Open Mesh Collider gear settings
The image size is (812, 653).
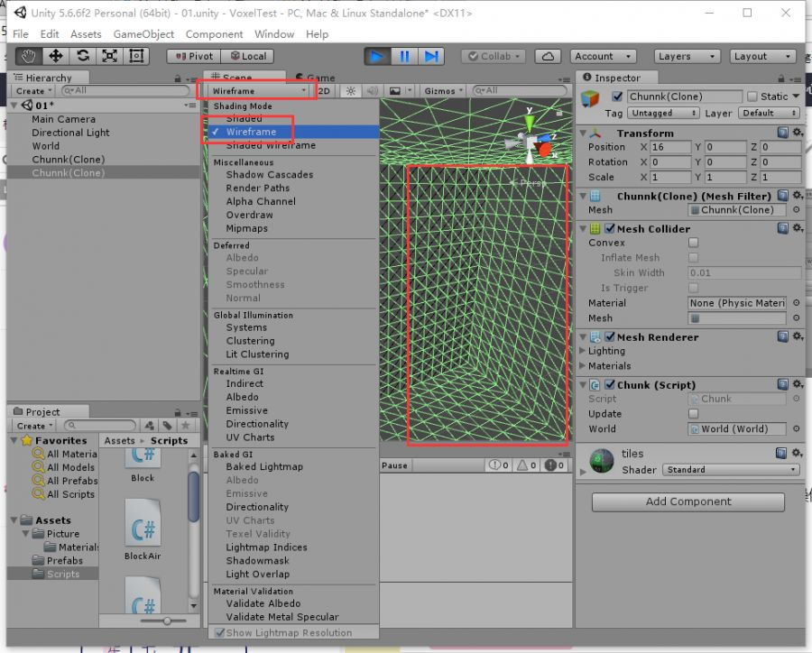[798, 228]
